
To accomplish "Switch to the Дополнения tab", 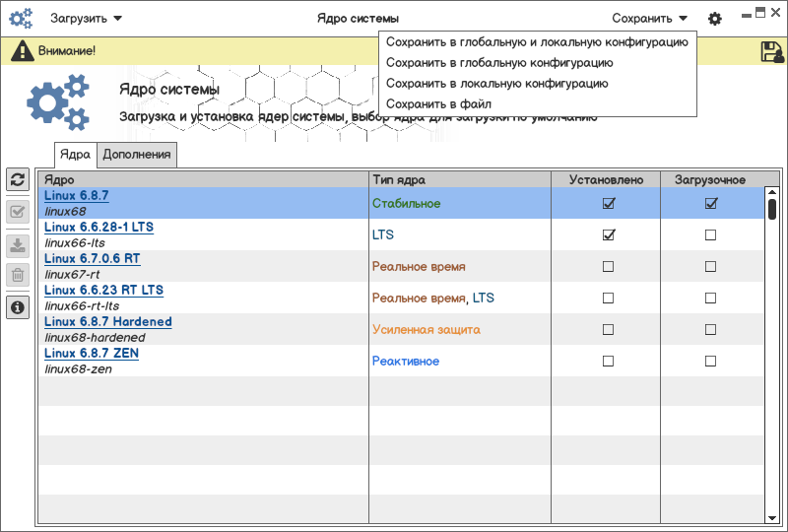I will click(x=137, y=155).
